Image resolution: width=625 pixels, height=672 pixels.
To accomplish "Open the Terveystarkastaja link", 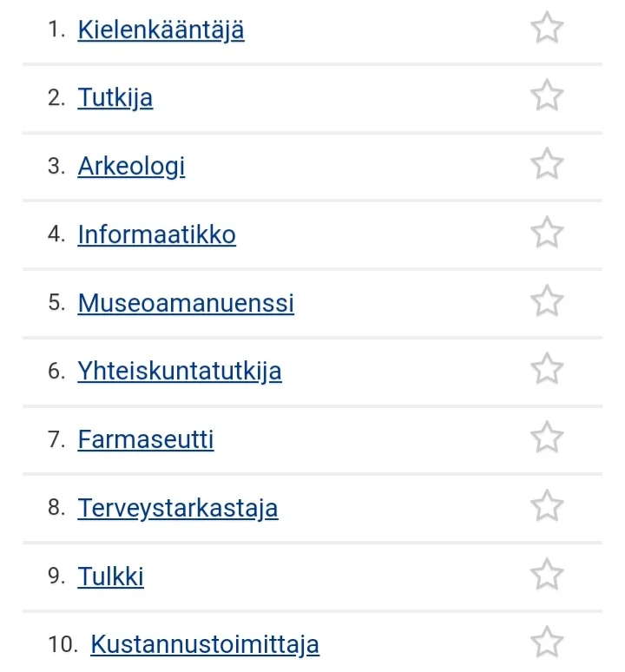I will pos(178,508).
